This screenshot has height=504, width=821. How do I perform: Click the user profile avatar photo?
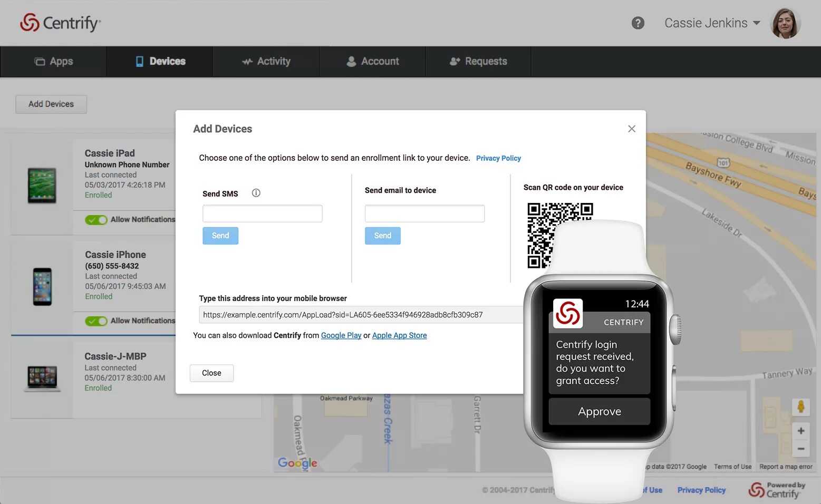[786, 23]
